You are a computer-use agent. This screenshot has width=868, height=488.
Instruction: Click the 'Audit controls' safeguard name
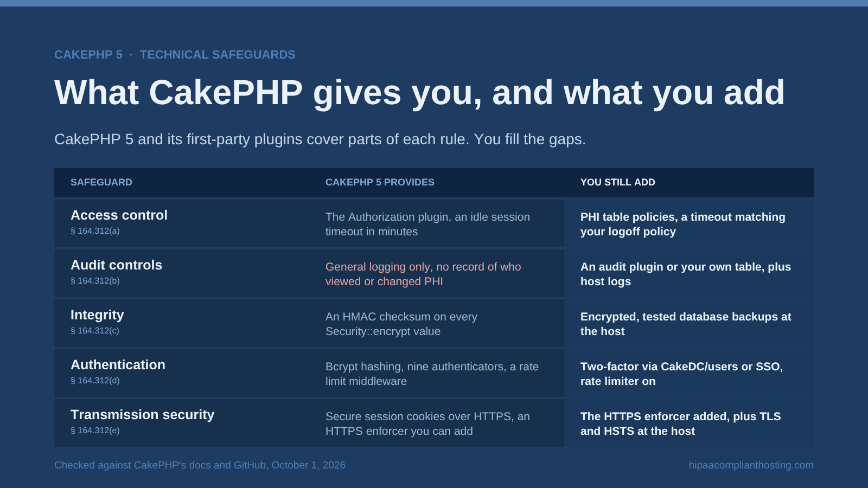tap(116, 265)
